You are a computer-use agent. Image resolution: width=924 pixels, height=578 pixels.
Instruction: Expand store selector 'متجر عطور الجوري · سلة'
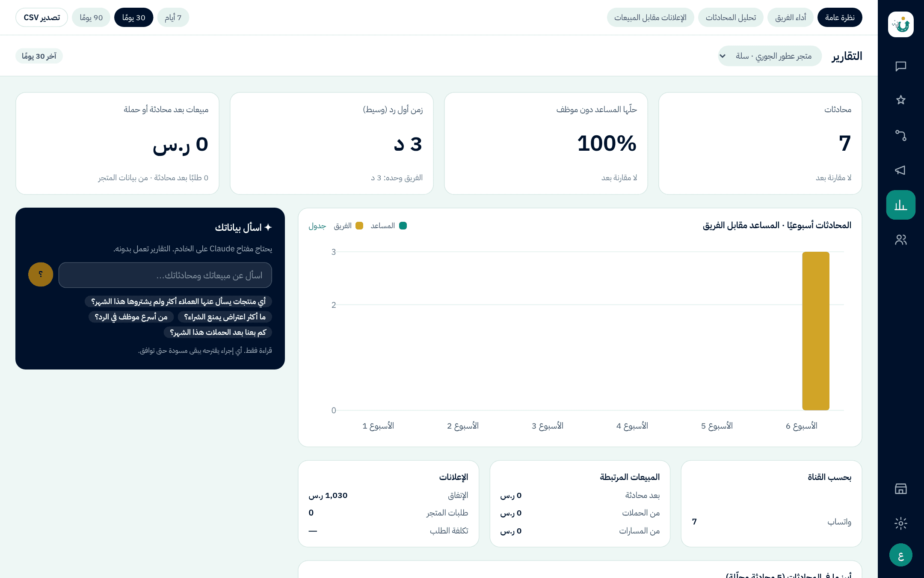tap(770, 56)
